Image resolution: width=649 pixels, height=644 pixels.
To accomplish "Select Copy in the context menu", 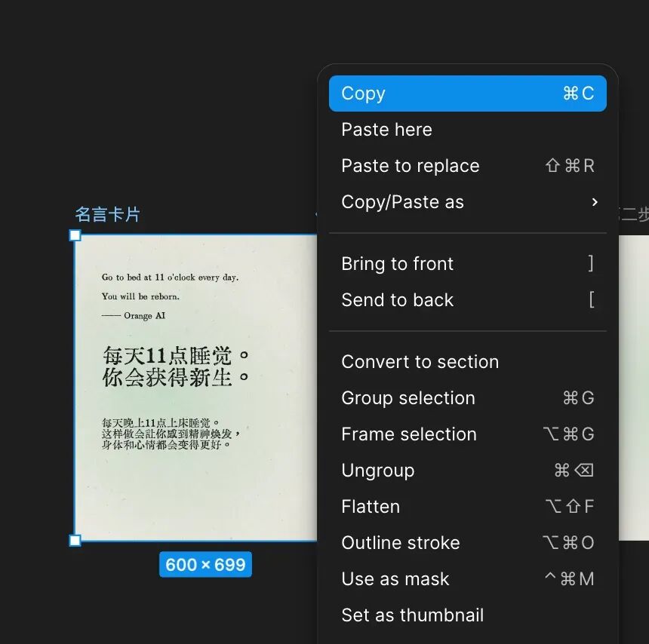I will pyautogui.click(x=467, y=94).
